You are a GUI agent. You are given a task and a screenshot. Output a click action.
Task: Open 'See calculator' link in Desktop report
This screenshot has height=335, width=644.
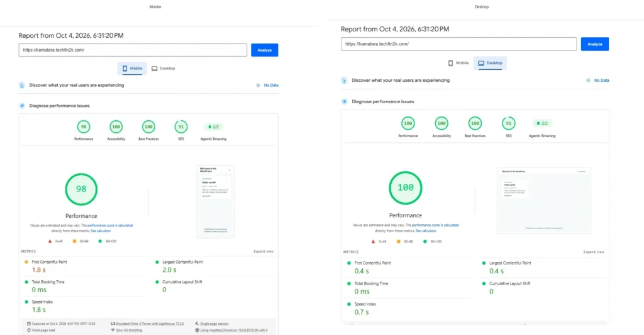point(426,231)
